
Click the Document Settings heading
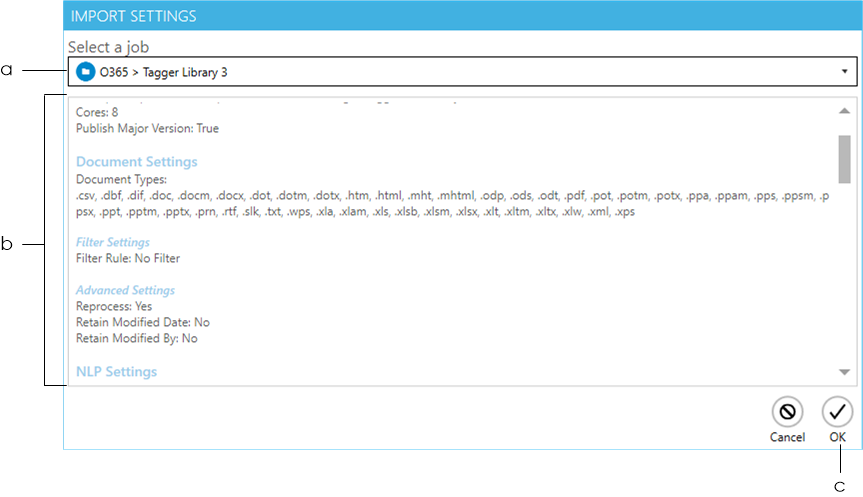pos(137,162)
